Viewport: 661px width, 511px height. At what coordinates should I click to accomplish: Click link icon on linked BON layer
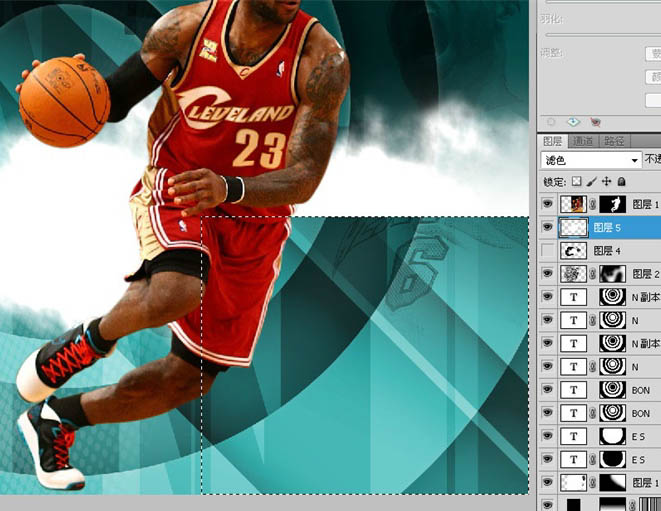pyautogui.click(x=593, y=414)
